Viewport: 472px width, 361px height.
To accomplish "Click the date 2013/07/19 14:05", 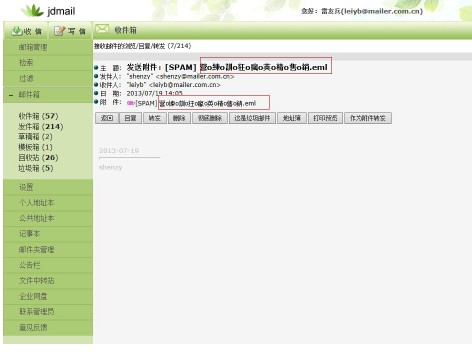I will [154, 94].
